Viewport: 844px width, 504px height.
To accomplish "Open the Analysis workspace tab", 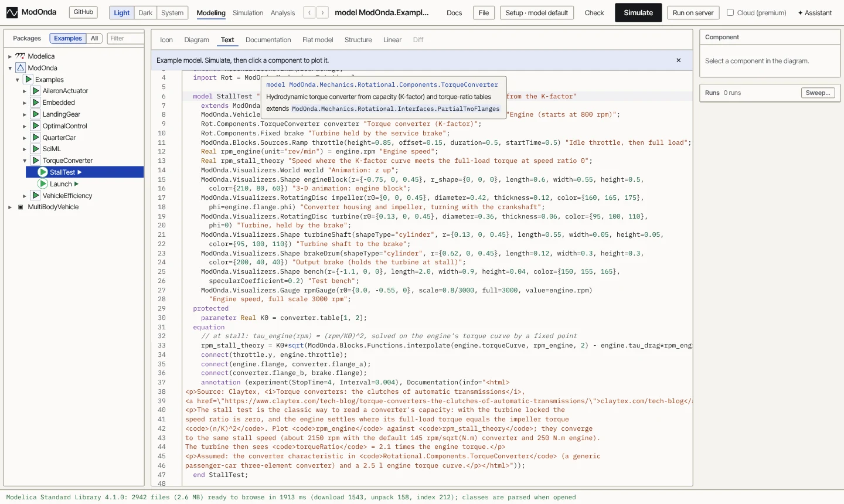I will (x=283, y=13).
